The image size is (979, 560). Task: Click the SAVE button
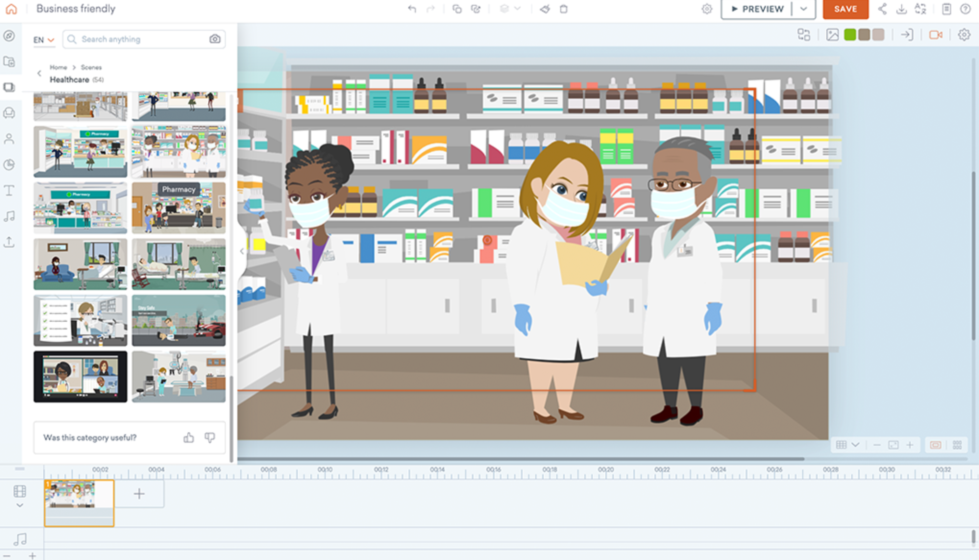tap(845, 9)
